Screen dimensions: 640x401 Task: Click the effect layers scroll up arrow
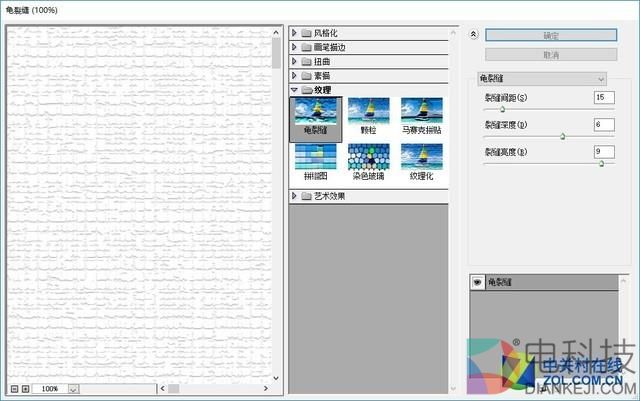(623, 280)
